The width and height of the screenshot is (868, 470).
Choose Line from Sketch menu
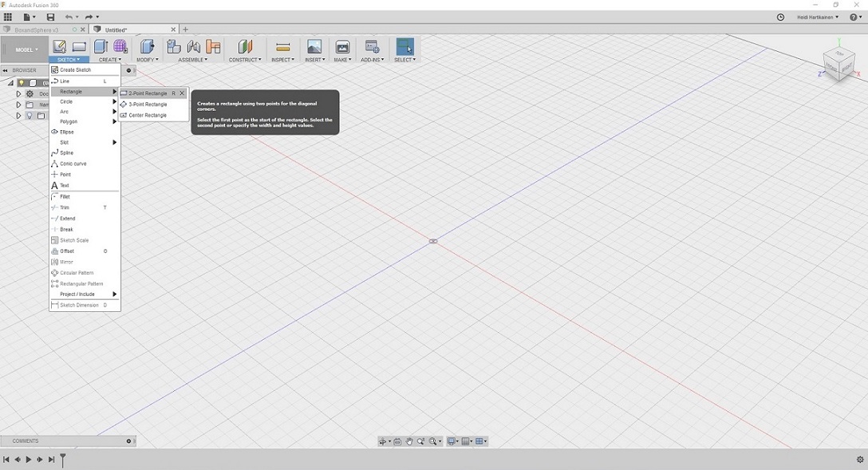85,81
